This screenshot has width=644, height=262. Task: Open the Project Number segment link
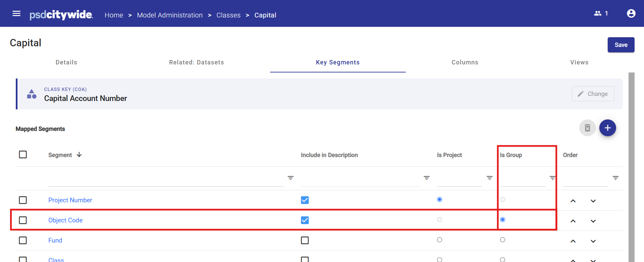pos(70,200)
